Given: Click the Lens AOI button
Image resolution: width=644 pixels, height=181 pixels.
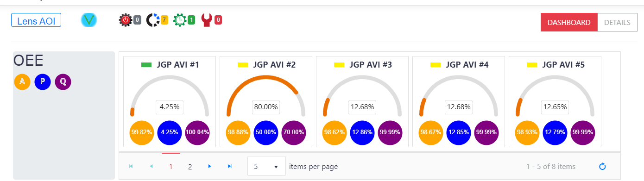Looking at the screenshot, I should click(x=36, y=21).
